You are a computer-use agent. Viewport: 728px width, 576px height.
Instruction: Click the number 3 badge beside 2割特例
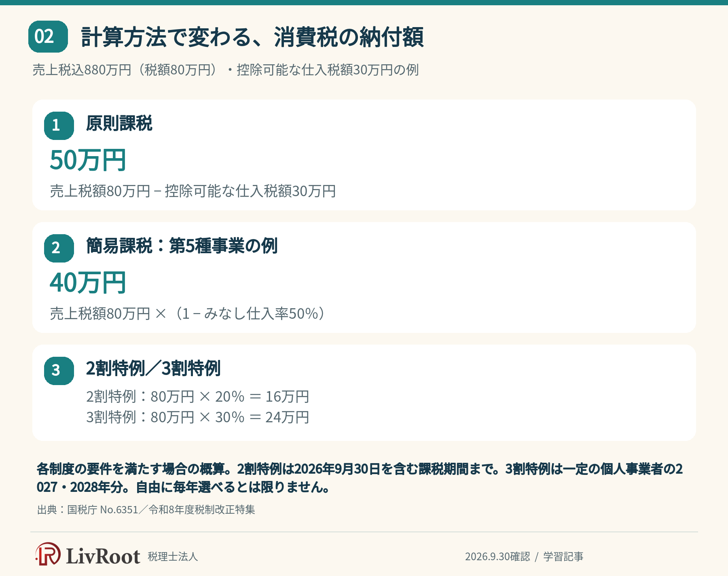(x=59, y=371)
